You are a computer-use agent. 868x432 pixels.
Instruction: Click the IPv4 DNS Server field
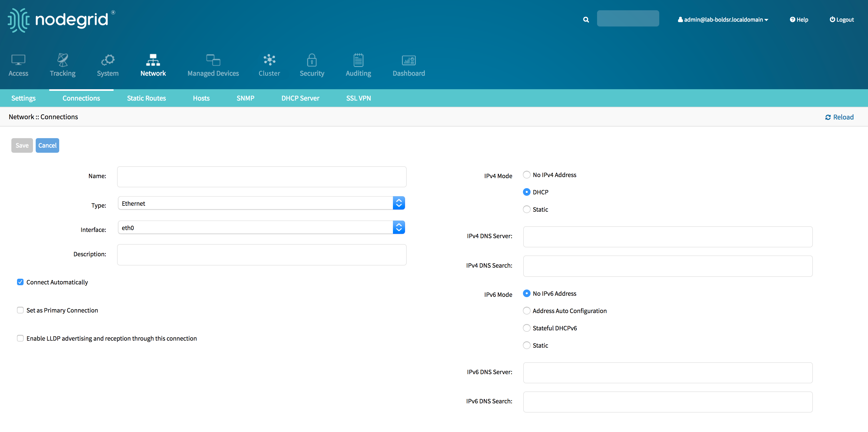point(668,237)
